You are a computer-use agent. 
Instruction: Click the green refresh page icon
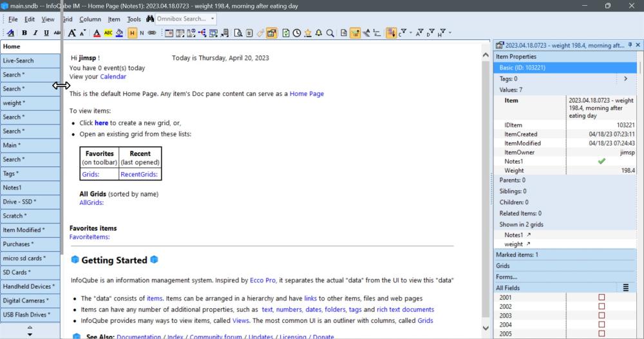tap(286, 33)
